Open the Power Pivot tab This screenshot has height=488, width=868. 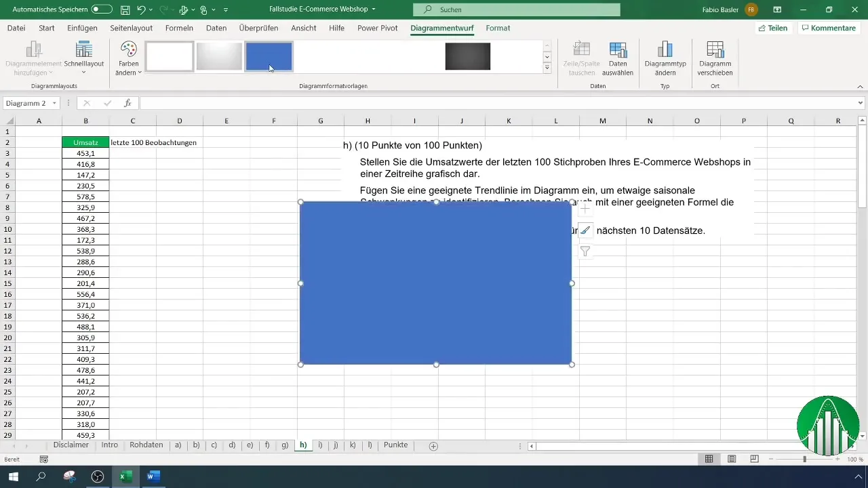point(378,28)
